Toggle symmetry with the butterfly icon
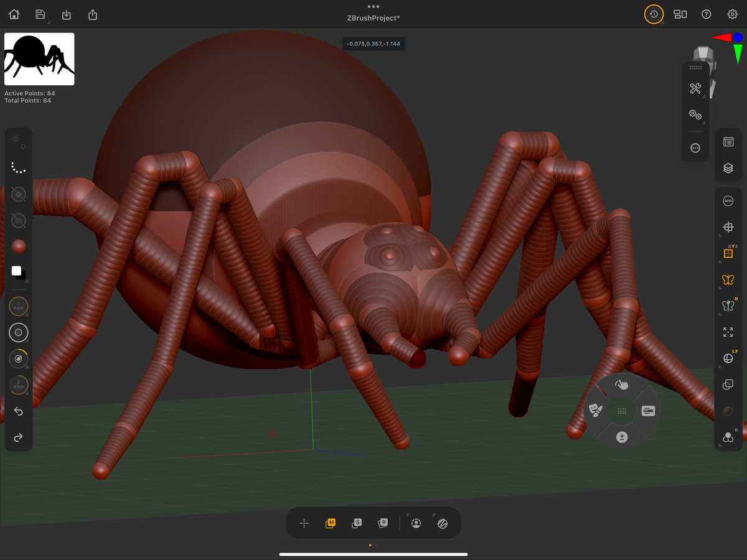This screenshot has height=560, width=747. click(x=728, y=279)
